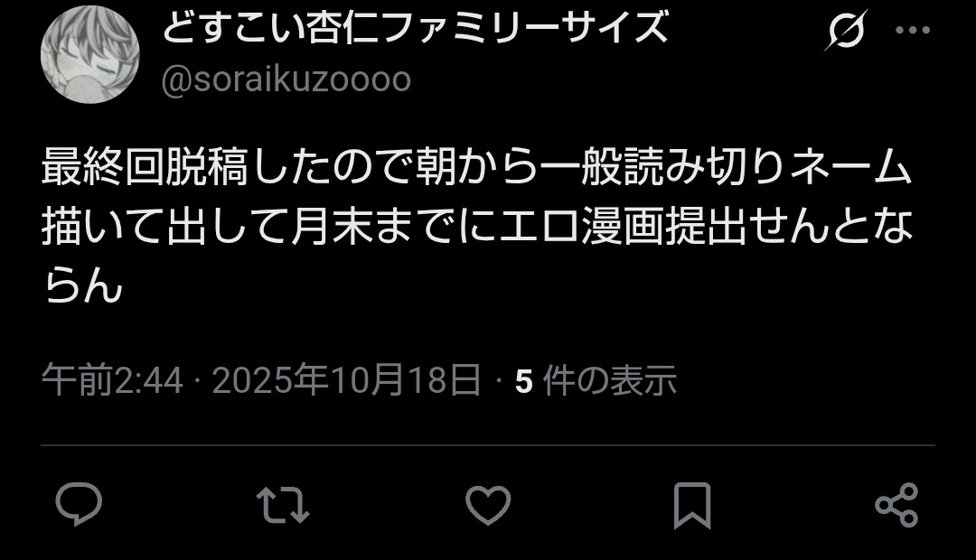Viewport: 976px width, 560px height.
Task: Click the 午前2:44 timestamp
Action: click(x=113, y=380)
